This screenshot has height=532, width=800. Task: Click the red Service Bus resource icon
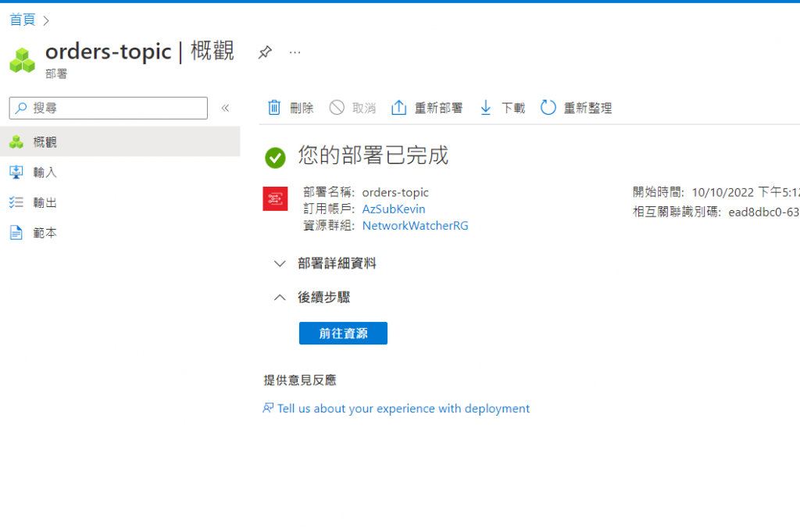tap(276, 198)
